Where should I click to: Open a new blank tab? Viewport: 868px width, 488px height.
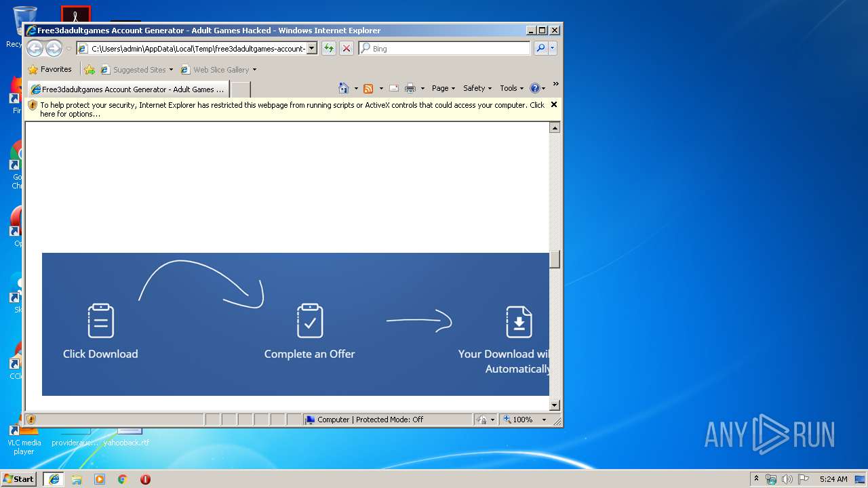tap(241, 89)
